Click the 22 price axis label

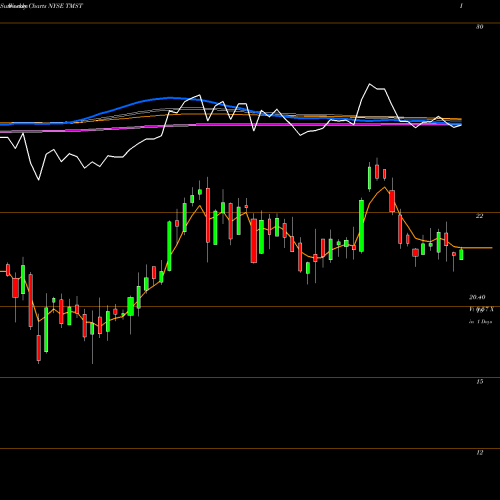(479, 216)
